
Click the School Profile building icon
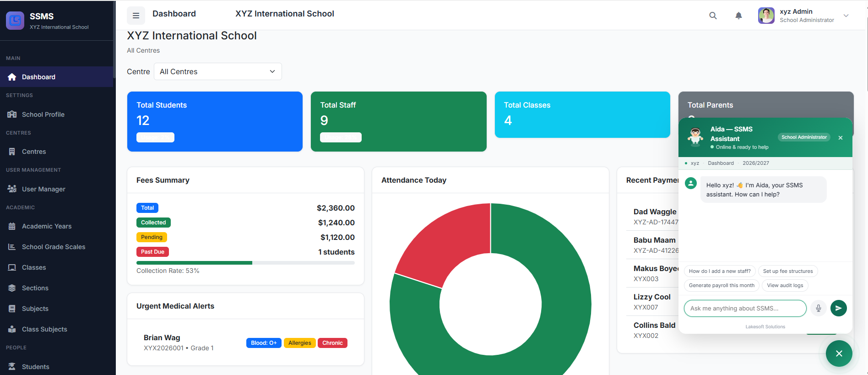(12, 114)
